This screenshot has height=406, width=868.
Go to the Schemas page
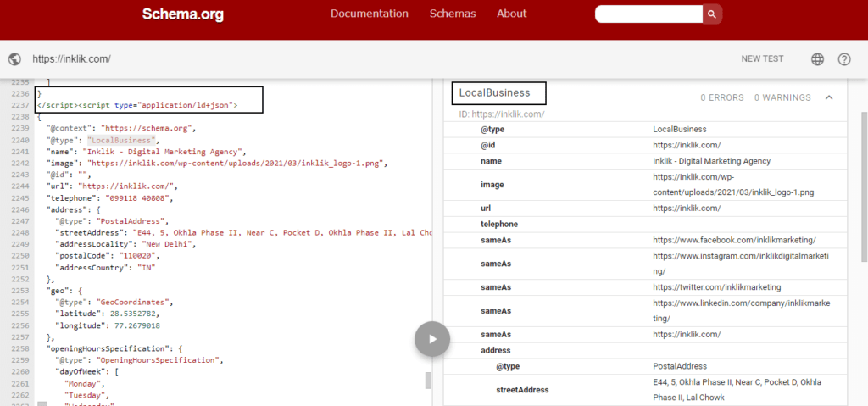click(x=453, y=14)
